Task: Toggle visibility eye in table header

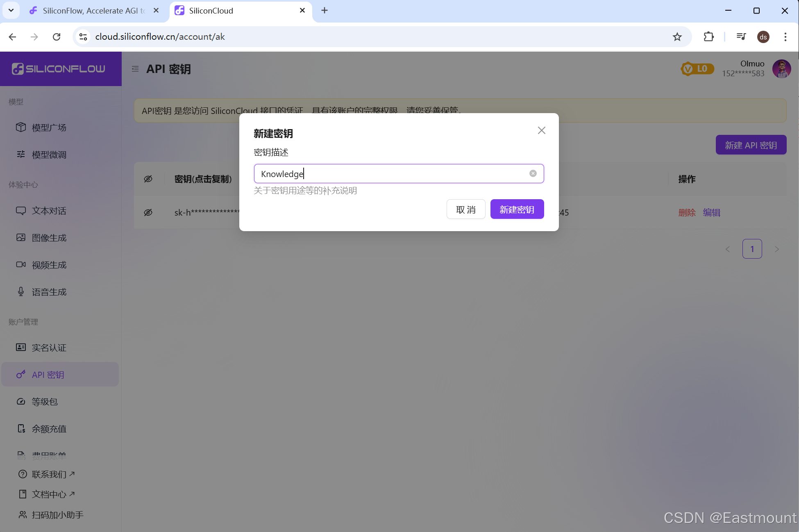Action: 148,179
